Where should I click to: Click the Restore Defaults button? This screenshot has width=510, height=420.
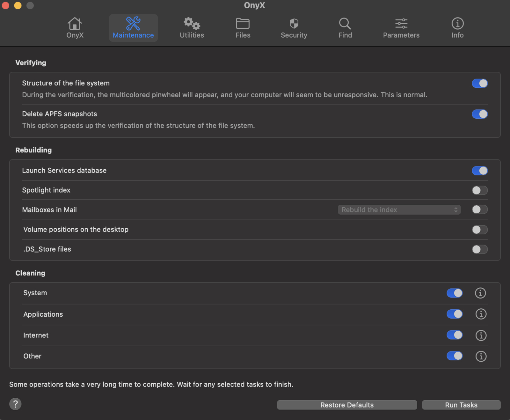point(347,405)
